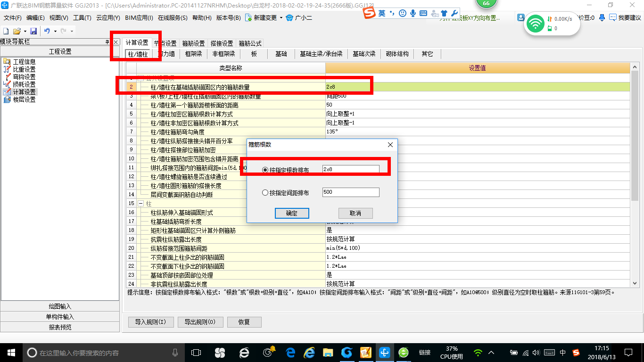
Task: Select the 基础次梁 component tab
Action: click(x=364, y=54)
